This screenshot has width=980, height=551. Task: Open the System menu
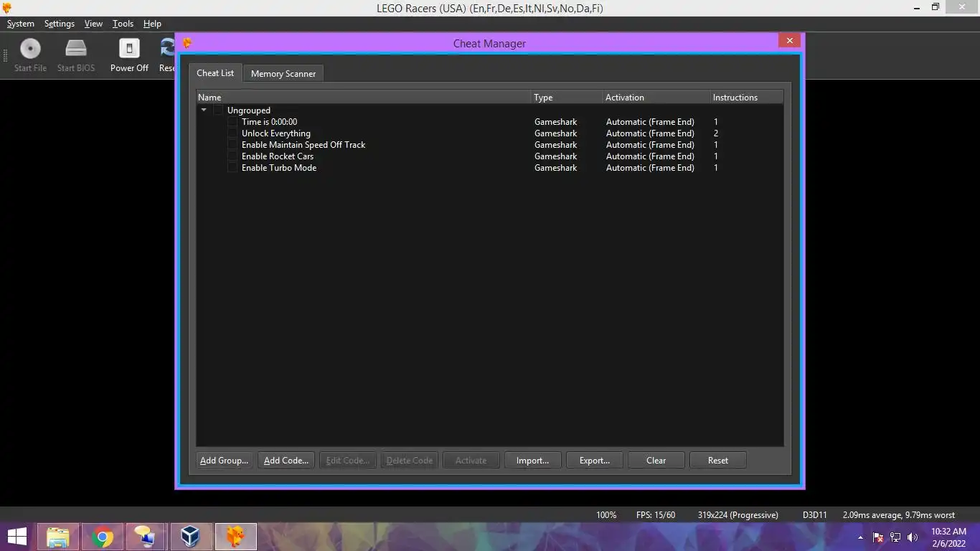20,24
